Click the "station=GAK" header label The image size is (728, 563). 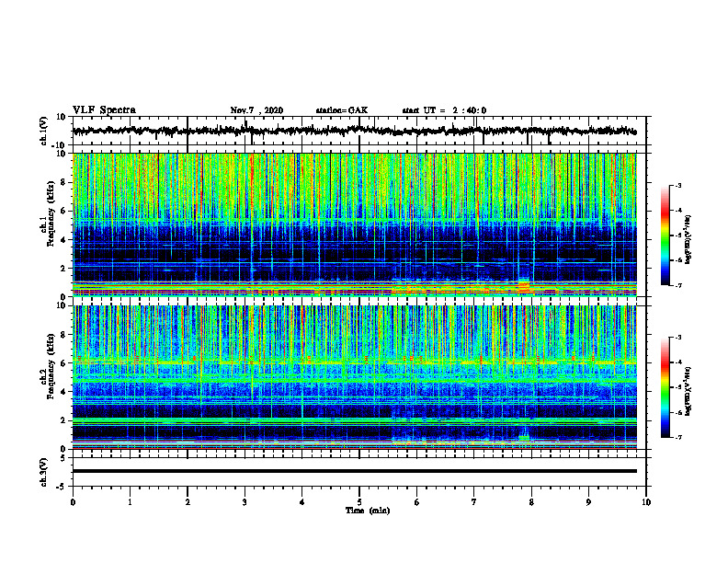tap(342, 110)
